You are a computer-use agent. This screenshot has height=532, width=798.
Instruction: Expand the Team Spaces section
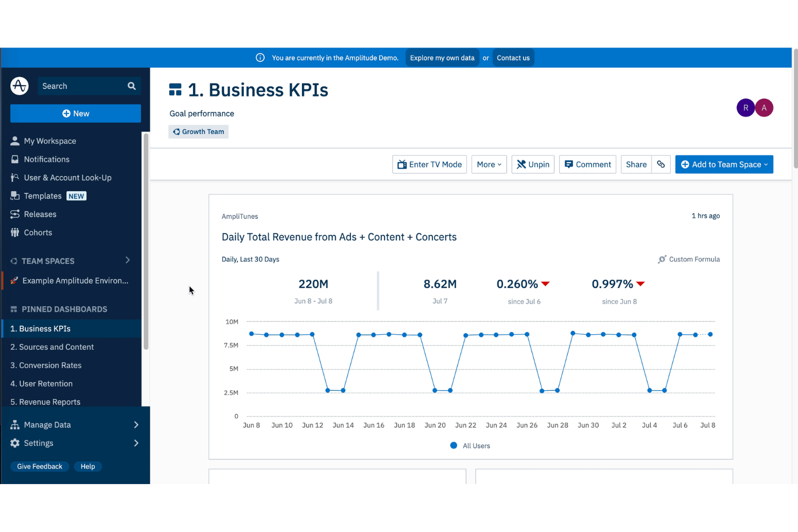coord(128,260)
